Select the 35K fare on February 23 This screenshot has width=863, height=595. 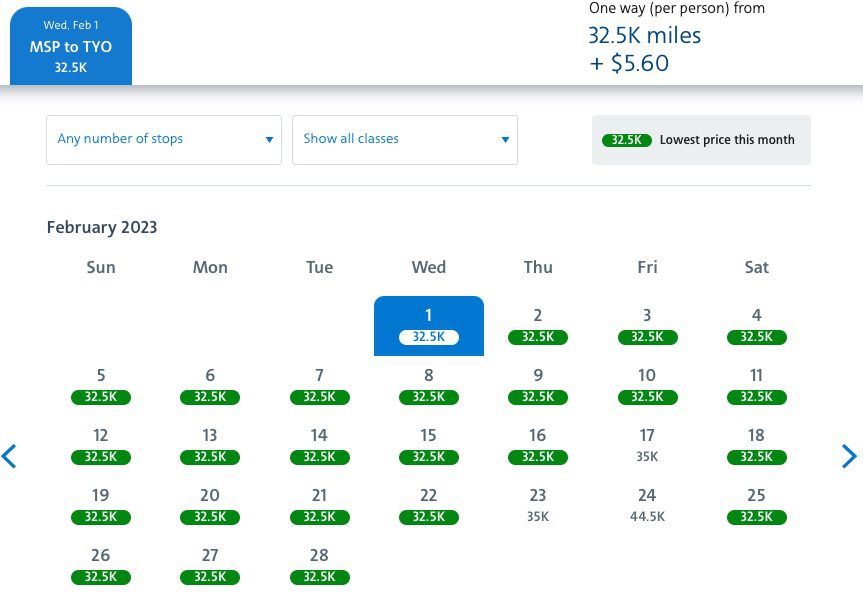(537, 517)
